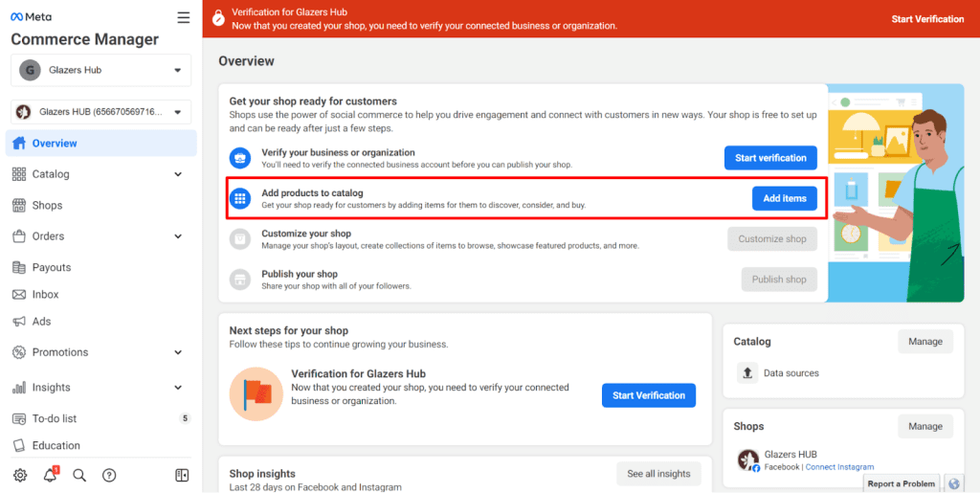This screenshot has height=493, width=980.
Task: Click the globe language icon
Action: pyautogui.click(x=954, y=483)
